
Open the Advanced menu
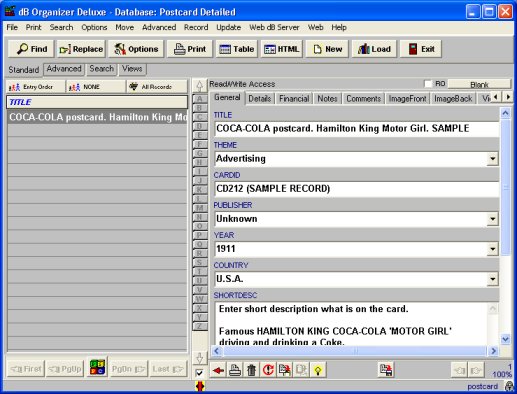click(159, 27)
